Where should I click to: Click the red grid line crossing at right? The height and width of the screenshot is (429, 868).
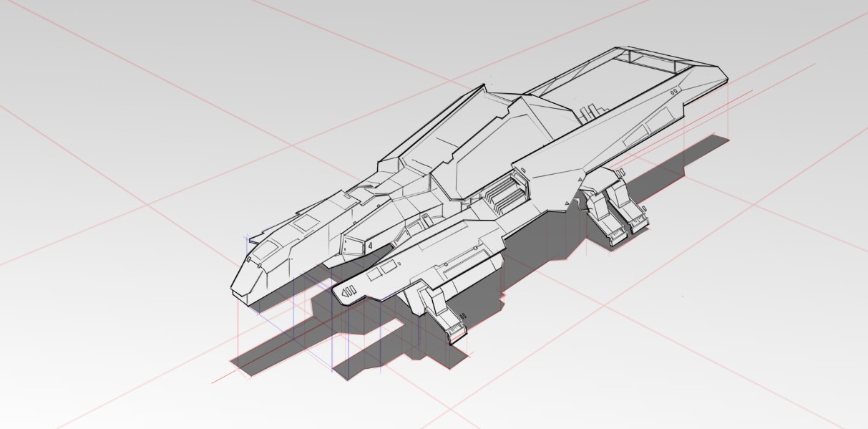(751, 204)
